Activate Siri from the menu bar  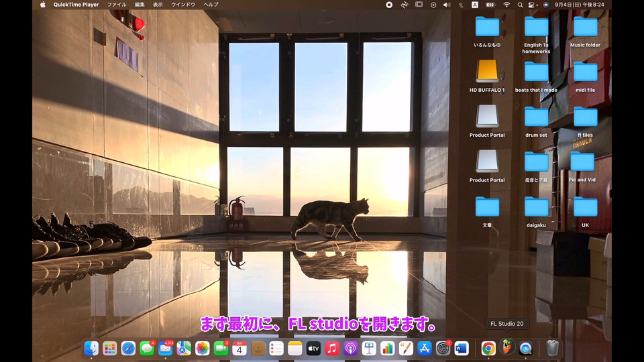click(545, 5)
